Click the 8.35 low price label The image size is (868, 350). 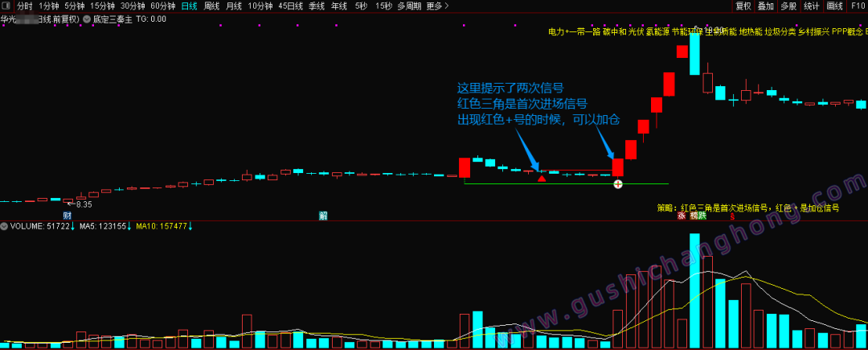pyautogui.click(x=84, y=204)
